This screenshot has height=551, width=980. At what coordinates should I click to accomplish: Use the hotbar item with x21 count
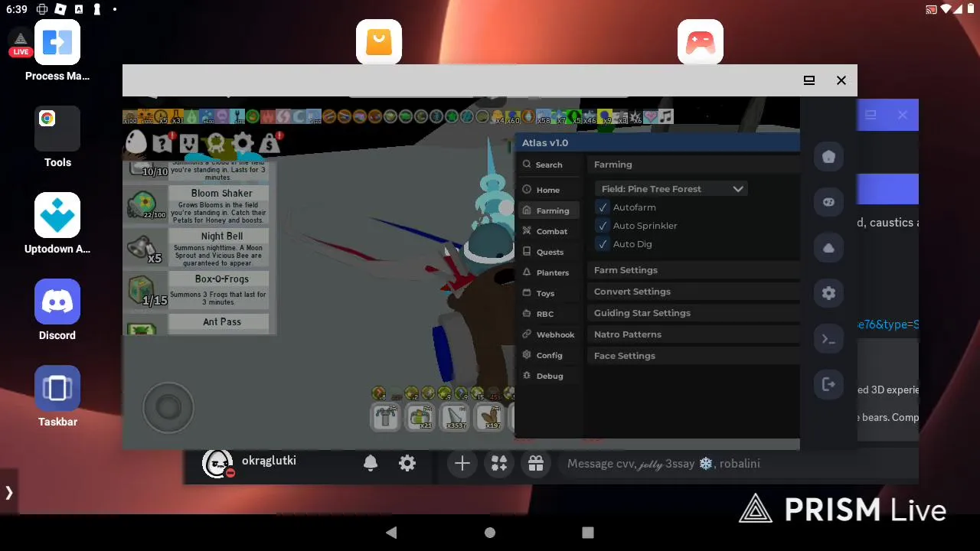coord(420,416)
